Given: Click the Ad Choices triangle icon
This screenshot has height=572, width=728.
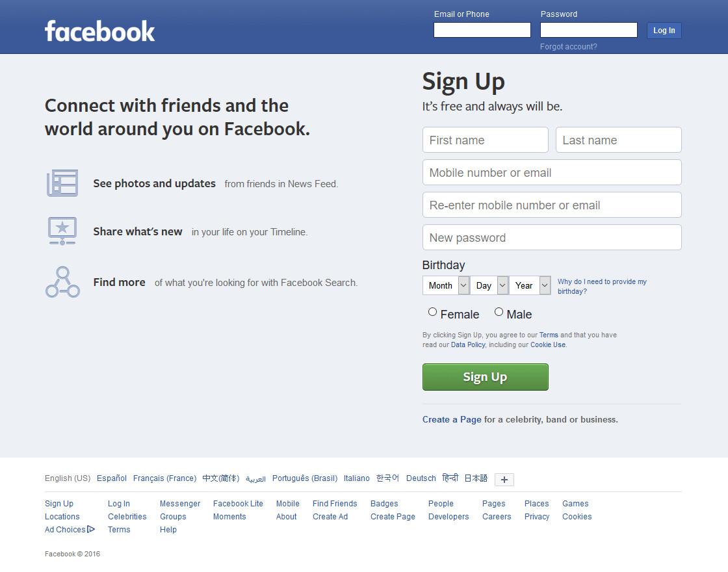Looking at the screenshot, I should tap(91, 529).
